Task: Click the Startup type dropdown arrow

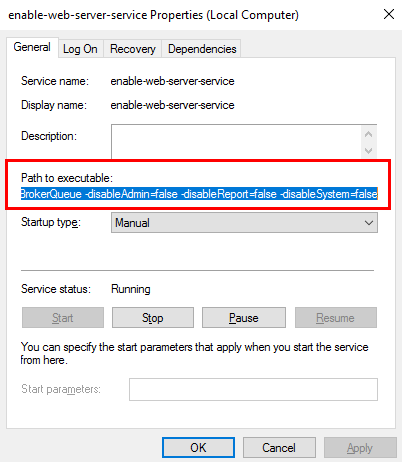Action: tap(369, 223)
